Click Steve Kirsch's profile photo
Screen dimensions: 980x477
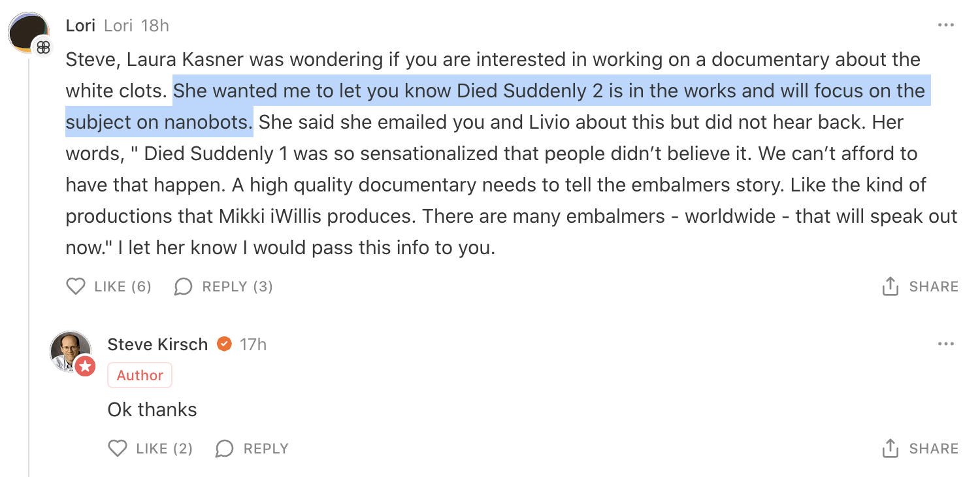(x=70, y=351)
